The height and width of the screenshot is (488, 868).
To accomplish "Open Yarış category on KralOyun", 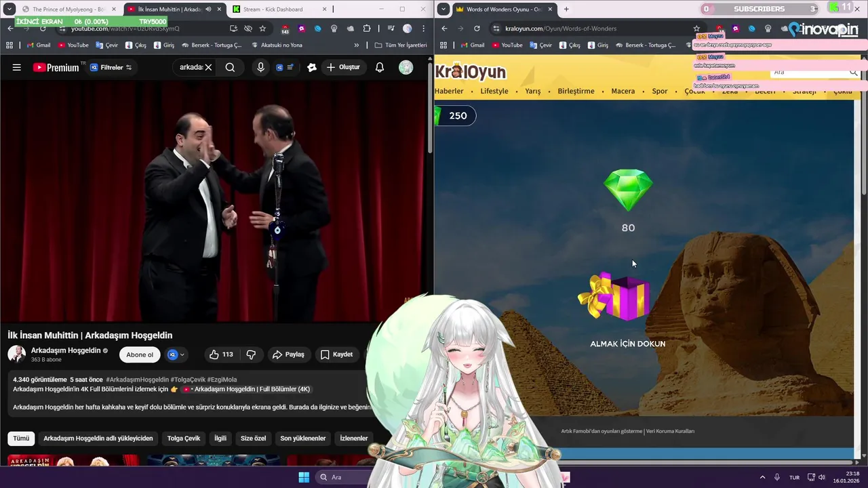I will (533, 91).
